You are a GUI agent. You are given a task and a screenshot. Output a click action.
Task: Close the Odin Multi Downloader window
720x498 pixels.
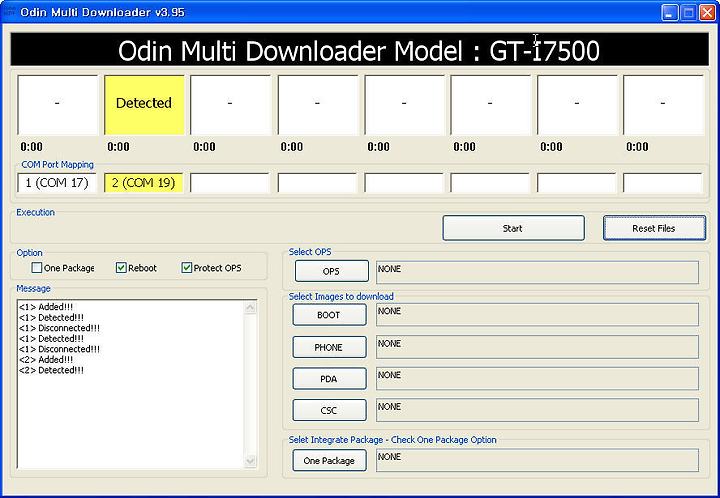(707, 12)
